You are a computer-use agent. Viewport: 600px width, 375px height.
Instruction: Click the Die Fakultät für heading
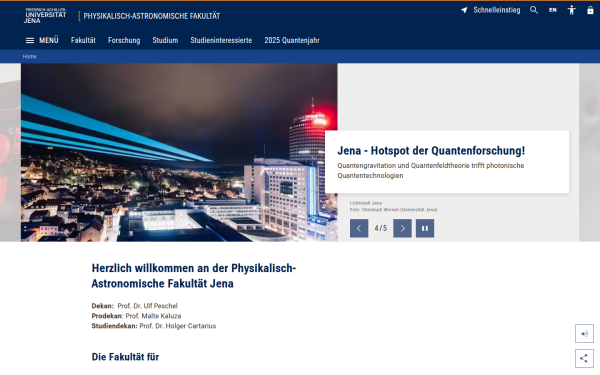[x=125, y=357]
